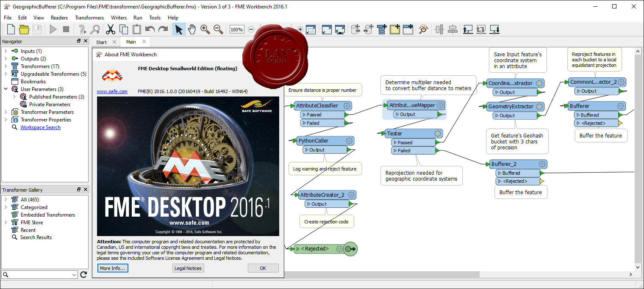Expand the Outputs (2) node
Image resolution: width=644 pixels, height=289 pixels.
(x=6, y=59)
